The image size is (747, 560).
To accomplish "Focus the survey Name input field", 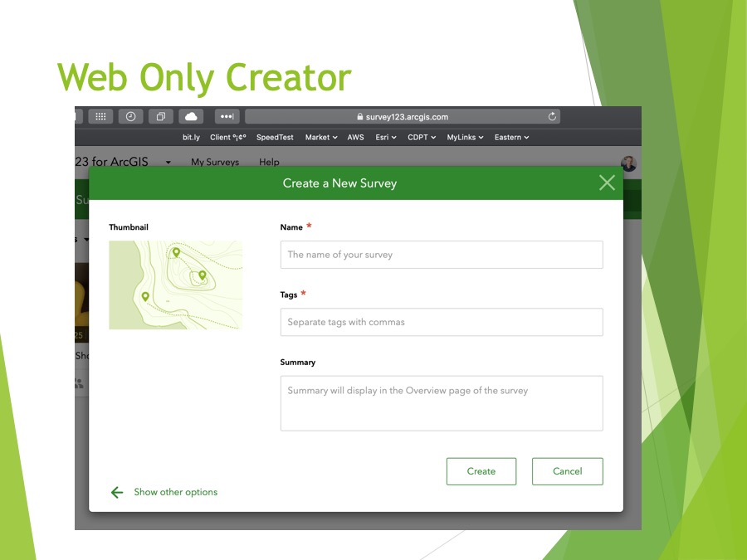I will pyautogui.click(x=442, y=255).
